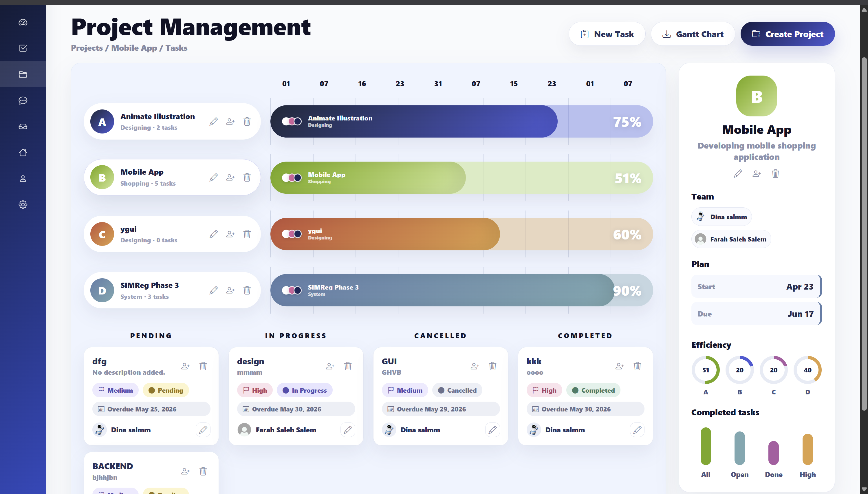
Task: Click the page vertical scrollbar
Action: pyautogui.click(x=864, y=234)
